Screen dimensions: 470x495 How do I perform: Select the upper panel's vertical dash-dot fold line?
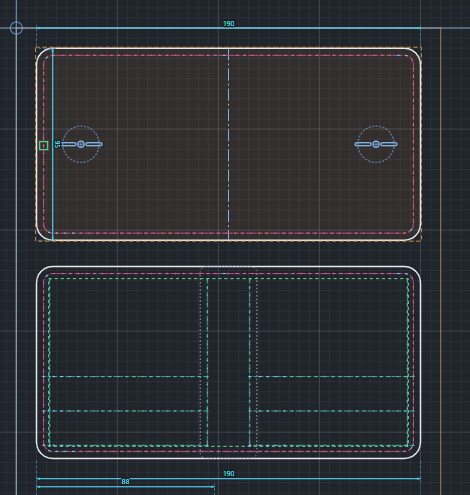[x=229, y=144]
